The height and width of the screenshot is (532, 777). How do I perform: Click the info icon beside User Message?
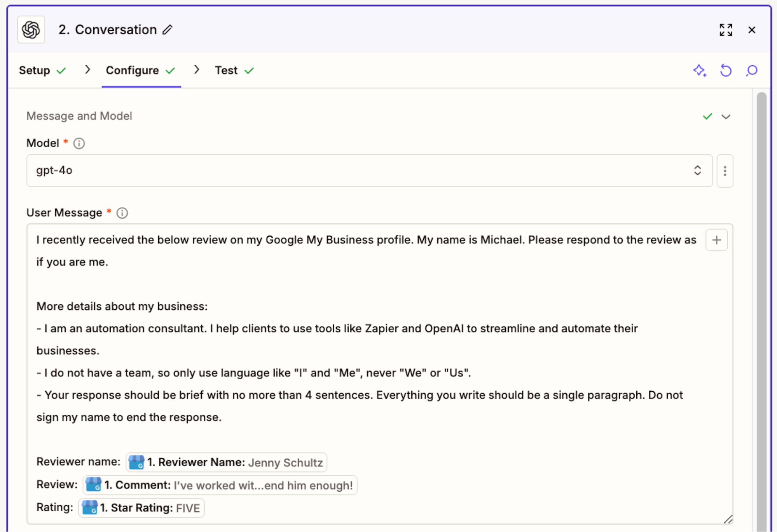click(x=122, y=213)
